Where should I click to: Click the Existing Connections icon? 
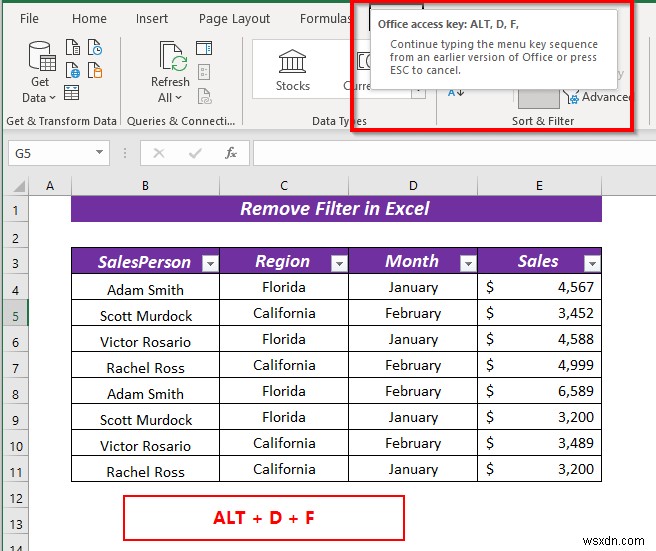pos(95,70)
